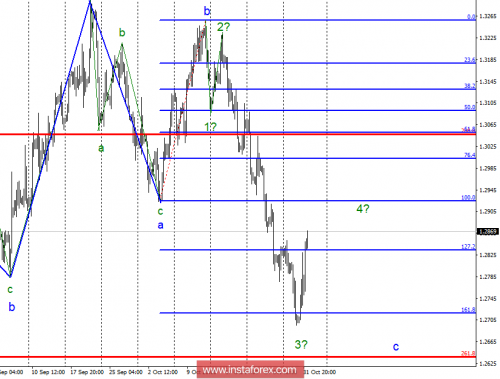Select the 127.2 Fibonacci level label
The height and width of the screenshot is (379, 500).
pos(468,247)
